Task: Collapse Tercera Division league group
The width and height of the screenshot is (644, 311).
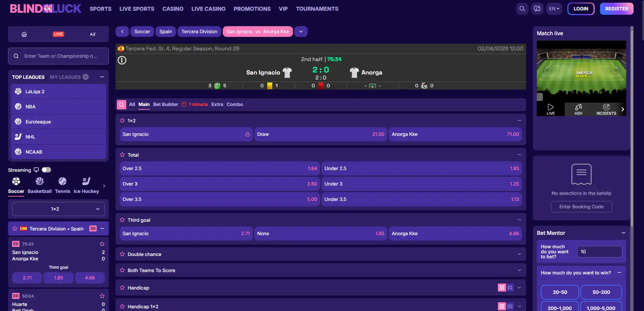Action: click(x=102, y=228)
